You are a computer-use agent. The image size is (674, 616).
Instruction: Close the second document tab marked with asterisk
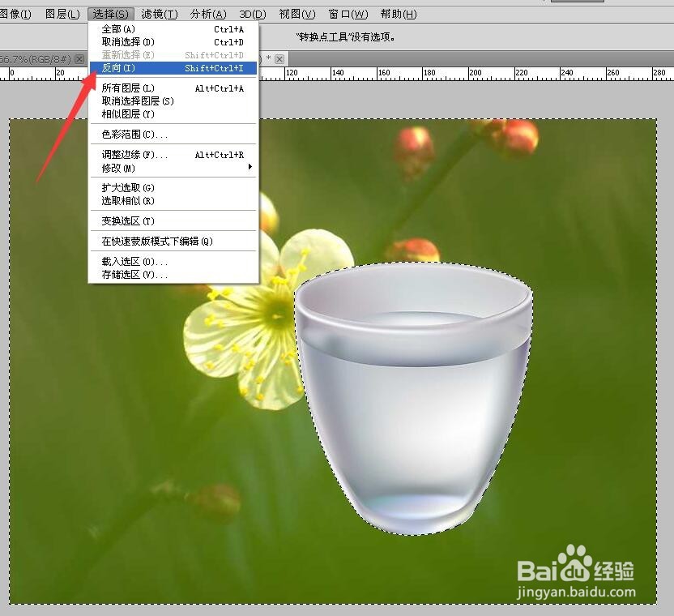point(279,59)
